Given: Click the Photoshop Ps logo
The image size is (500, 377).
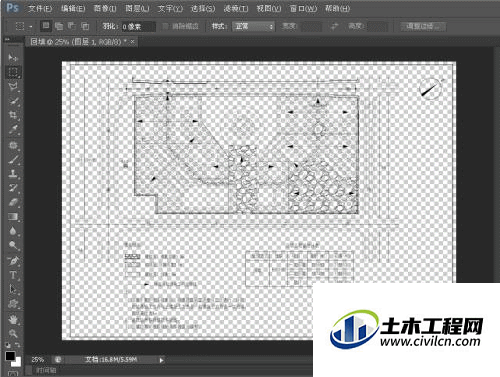Looking at the screenshot, I should pyautogui.click(x=13, y=7).
